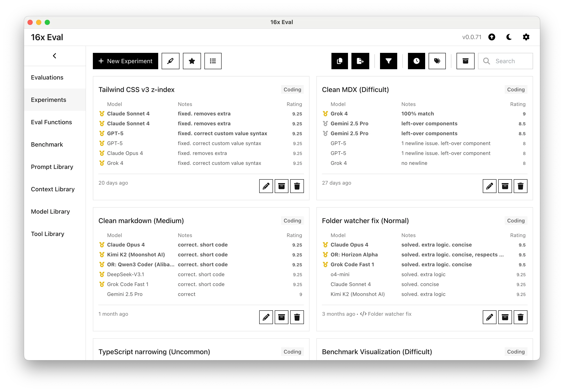564x392 pixels.
Task: Open Eval Functions in sidebar
Action: (x=51, y=122)
